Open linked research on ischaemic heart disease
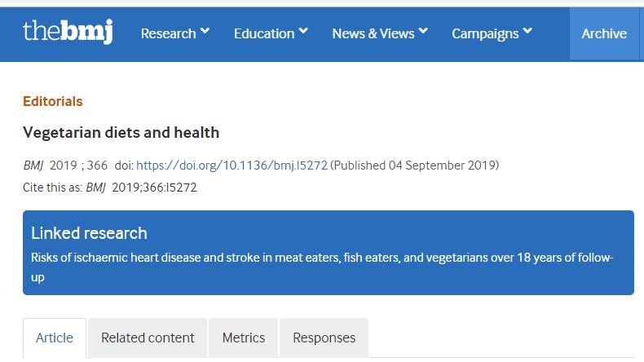The height and width of the screenshot is (362, 644). pyautogui.click(x=322, y=267)
